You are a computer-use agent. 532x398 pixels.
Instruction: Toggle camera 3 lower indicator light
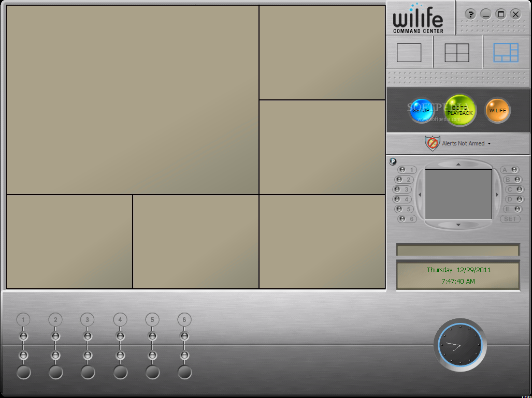coord(88,356)
